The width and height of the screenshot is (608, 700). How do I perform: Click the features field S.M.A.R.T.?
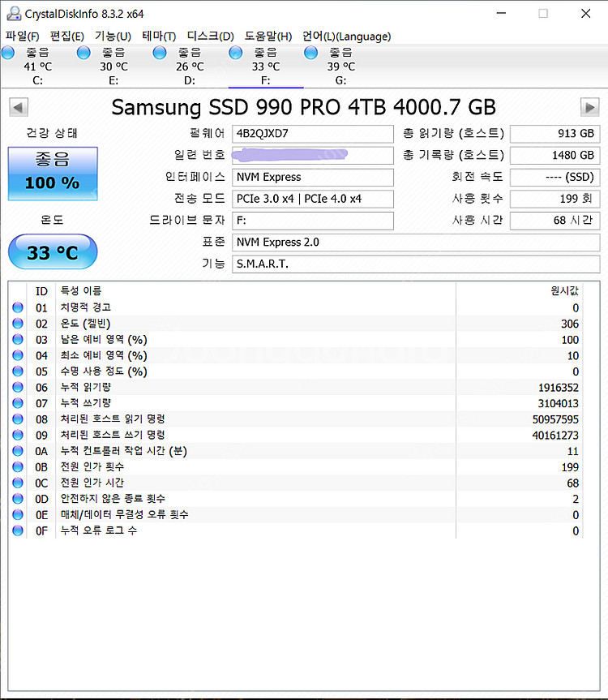coord(416,264)
